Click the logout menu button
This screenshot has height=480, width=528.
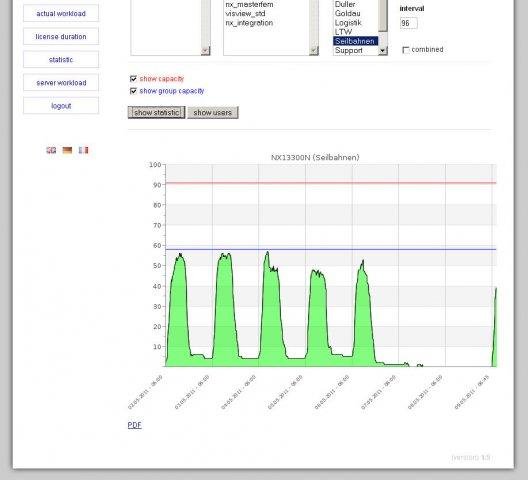tap(61, 106)
